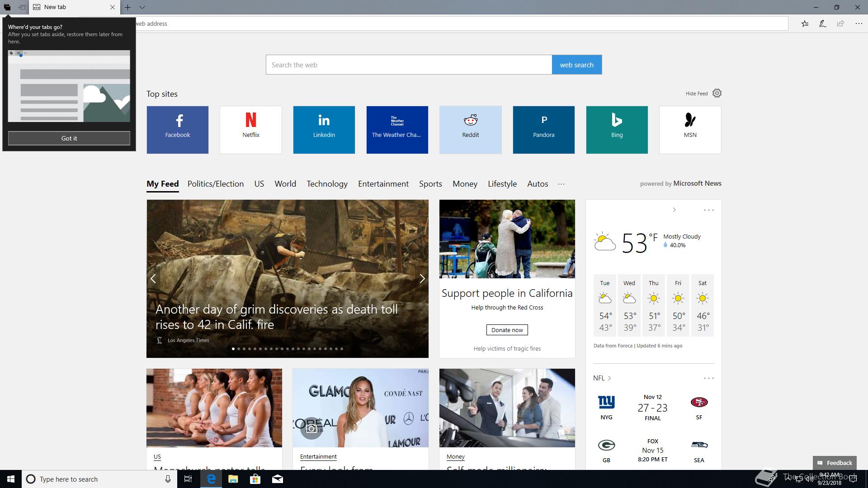Open the tabs you've set aside icon
The width and height of the screenshot is (868, 488).
[x=7, y=7]
